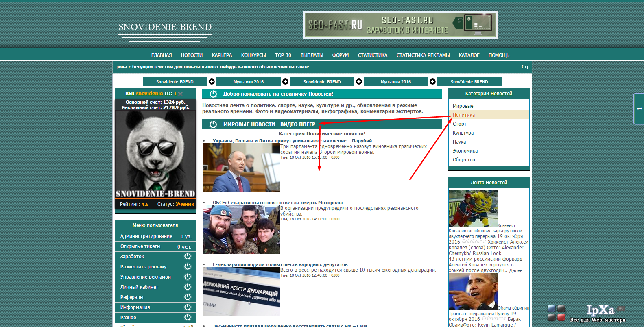Open headline Е-декларации подали только шесть депутатов
Screen dimensions: 644x327
pyautogui.click(x=280, y=264)
